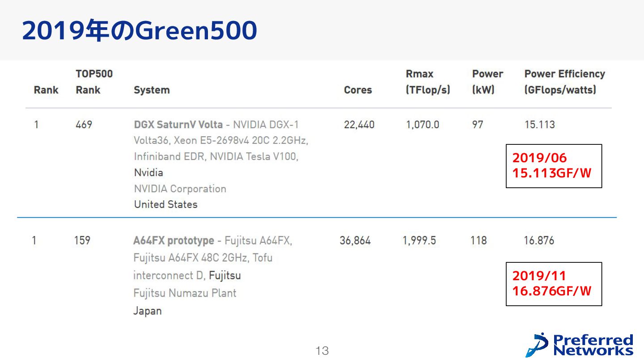
Task: Click the red 2019/11 16.876GF/W annotation box
Action: pos(554,284)
